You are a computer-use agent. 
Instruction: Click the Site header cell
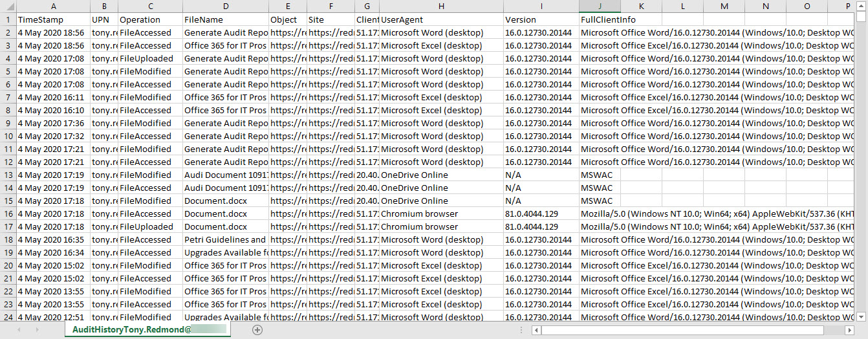pos(331,19)
